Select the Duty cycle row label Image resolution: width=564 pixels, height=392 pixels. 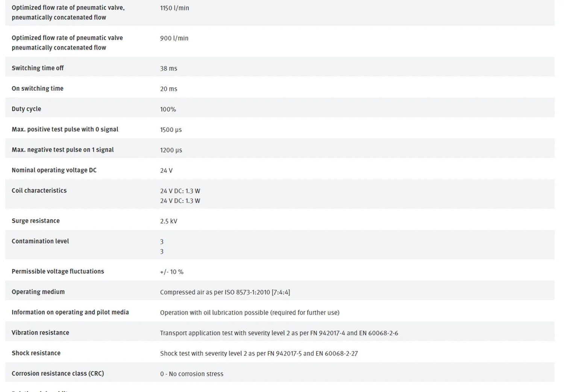[x=26, y=109]
